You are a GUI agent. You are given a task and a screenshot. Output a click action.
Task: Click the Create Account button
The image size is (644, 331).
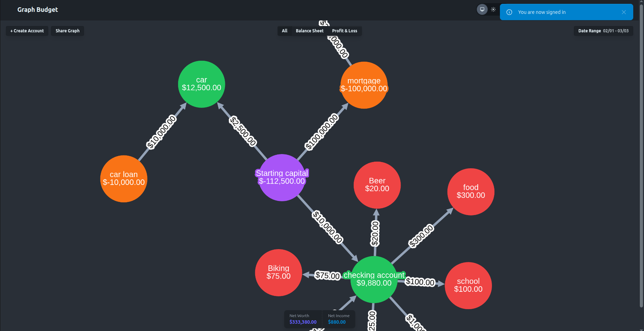point(27,31)
